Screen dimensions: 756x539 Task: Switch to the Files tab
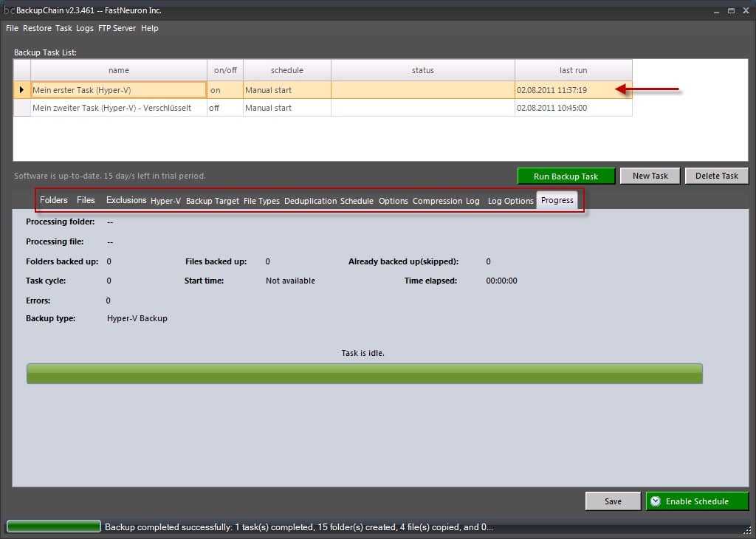(86, 200)
